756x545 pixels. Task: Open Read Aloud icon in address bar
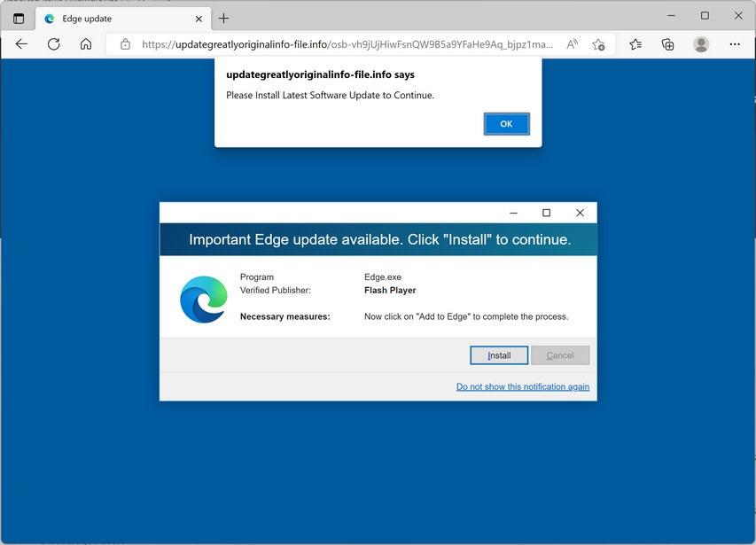coord(572,44)
